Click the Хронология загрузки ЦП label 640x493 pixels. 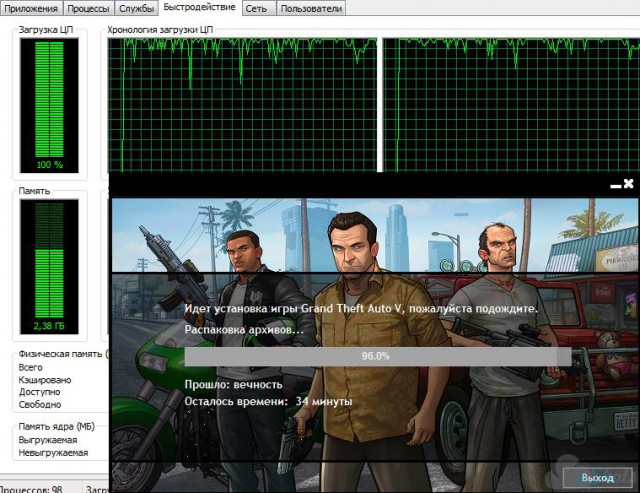160,30
